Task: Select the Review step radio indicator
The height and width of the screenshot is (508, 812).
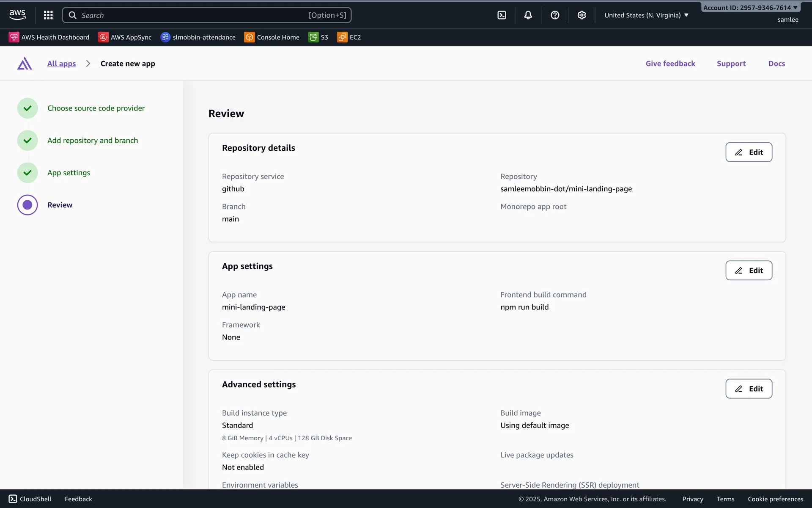Action: [x=27, y=205]
